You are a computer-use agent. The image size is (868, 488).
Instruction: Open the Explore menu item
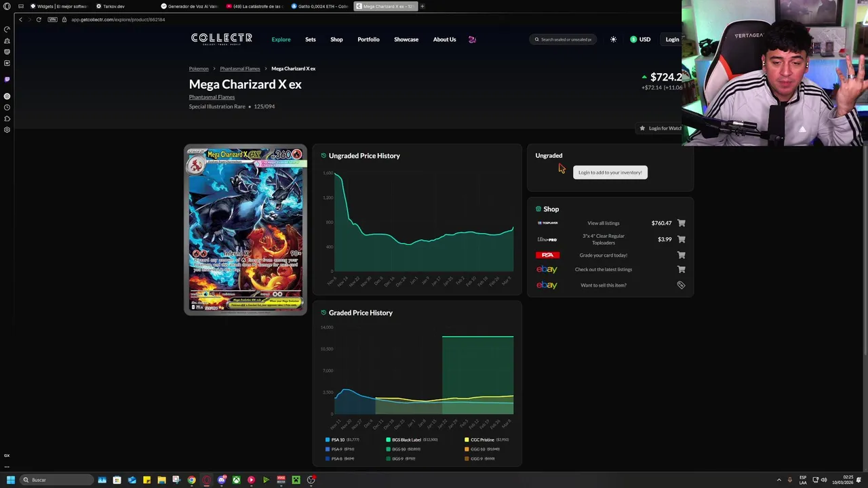click(x=281, y=39)
